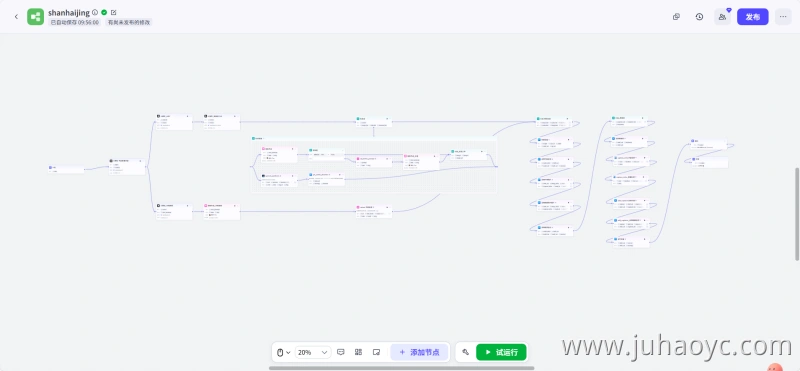This screenshot has width=800, height=371.
Task: Toggle the comment annotation icon in toolbar
Action: pos(341,352)
